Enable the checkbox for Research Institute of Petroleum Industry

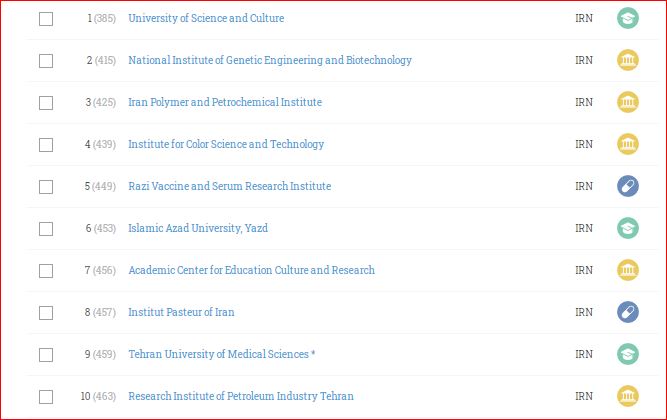(x=46, y=397)
